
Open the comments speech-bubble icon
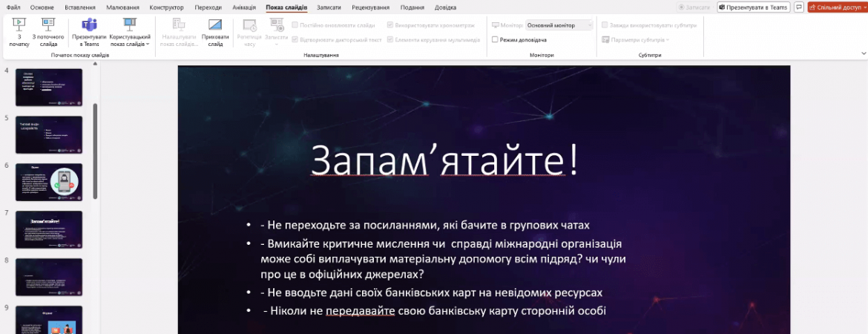[x=799, y=7]
